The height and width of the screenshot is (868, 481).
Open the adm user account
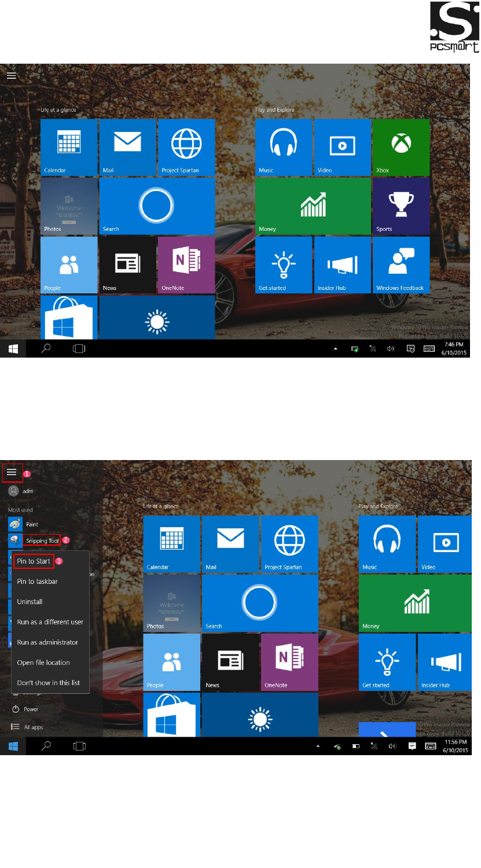pos(21,491)
